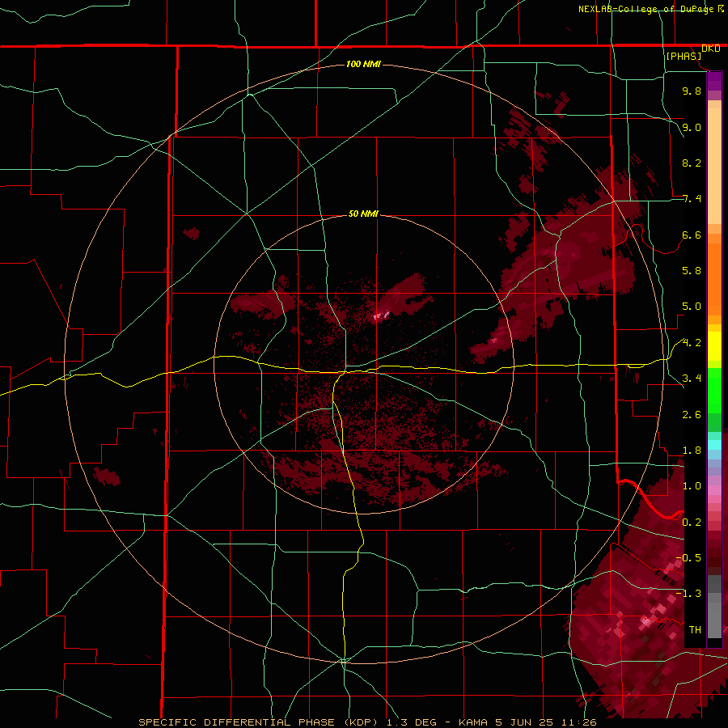
Task: Click the 9.8 value on the color scale
Action: click(x=692, y=91)
